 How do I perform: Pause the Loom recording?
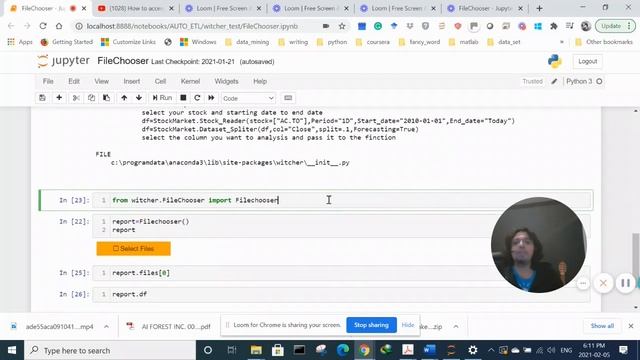[625, 283]
